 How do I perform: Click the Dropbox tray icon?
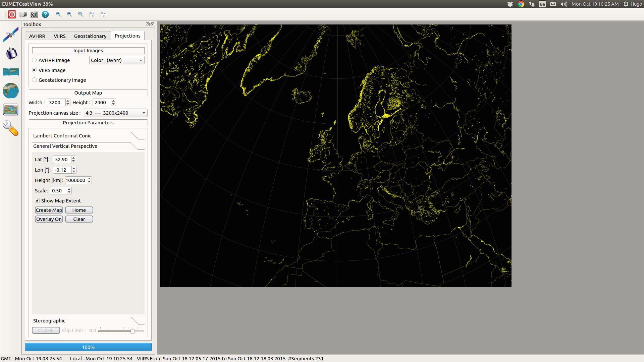(x=510, y=4)
